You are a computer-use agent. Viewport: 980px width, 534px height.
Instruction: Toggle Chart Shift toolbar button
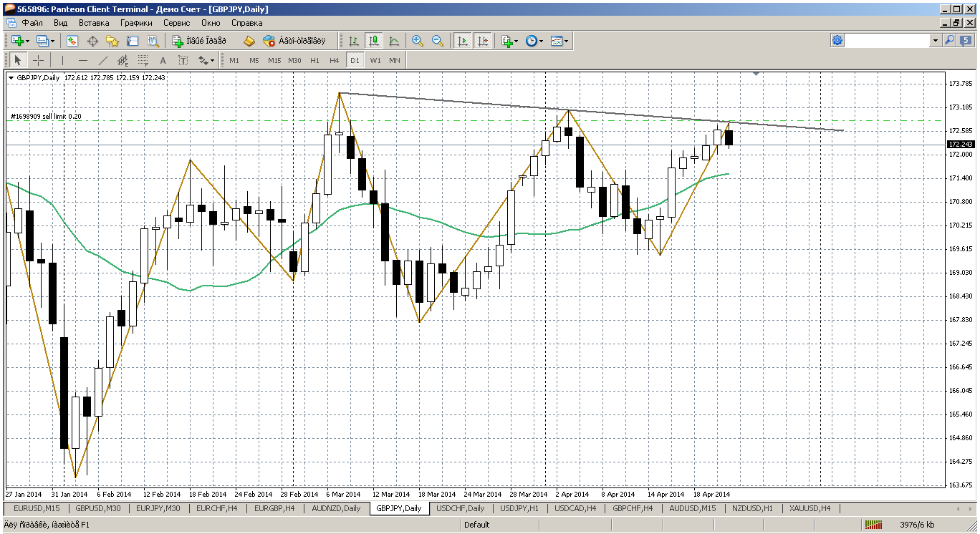(x=483, y=41)
